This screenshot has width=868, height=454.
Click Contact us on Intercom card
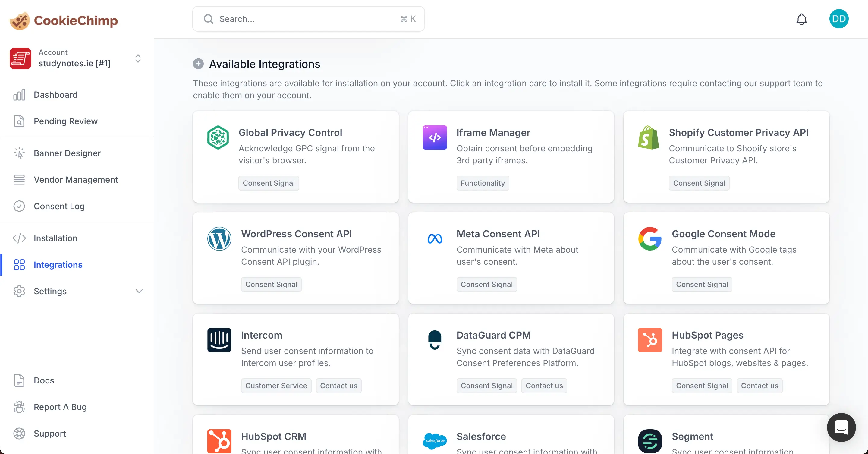(x=339, y=386)
